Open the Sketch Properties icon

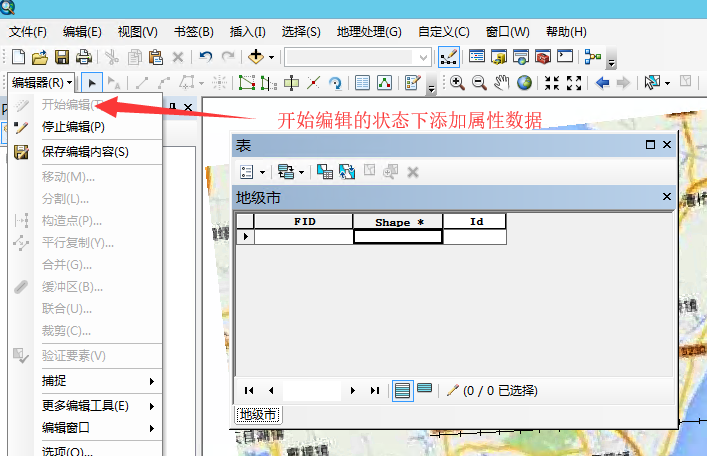384,83
